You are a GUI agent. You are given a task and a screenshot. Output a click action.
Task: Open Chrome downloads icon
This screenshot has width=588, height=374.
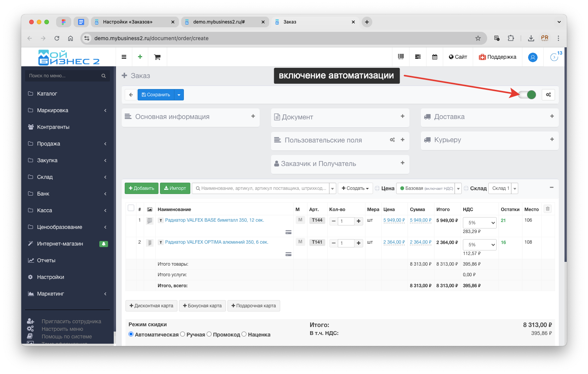click(x=531, y=38)
